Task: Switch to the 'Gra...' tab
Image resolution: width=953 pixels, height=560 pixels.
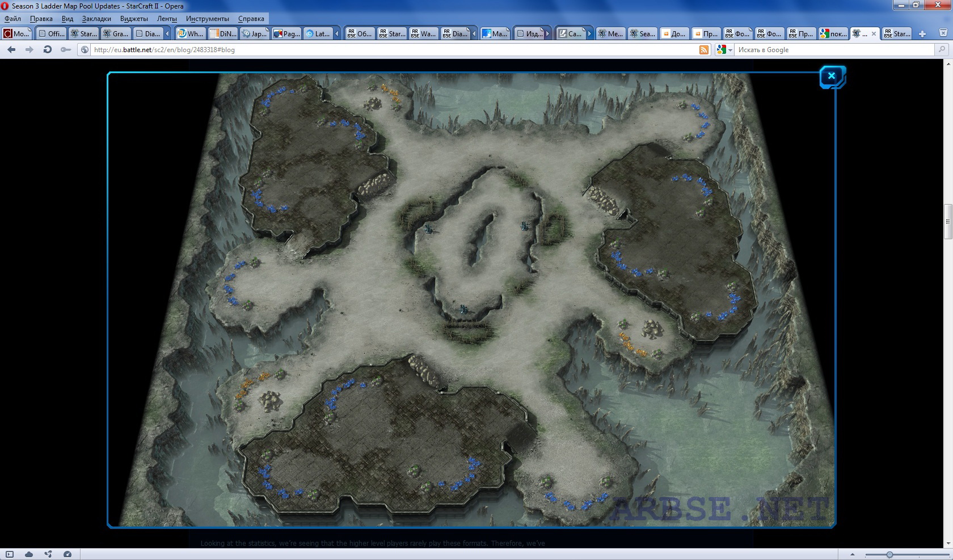Action: [116, 34]
